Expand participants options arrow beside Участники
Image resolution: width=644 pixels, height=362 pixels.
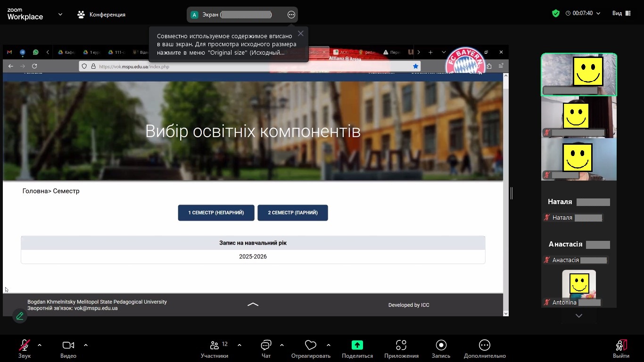(239, 345)
